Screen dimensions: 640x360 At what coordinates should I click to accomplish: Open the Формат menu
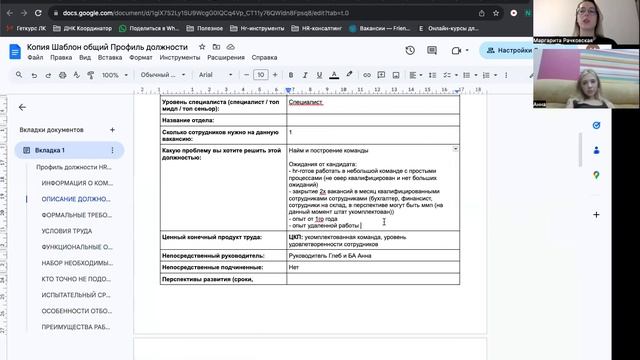141,58
